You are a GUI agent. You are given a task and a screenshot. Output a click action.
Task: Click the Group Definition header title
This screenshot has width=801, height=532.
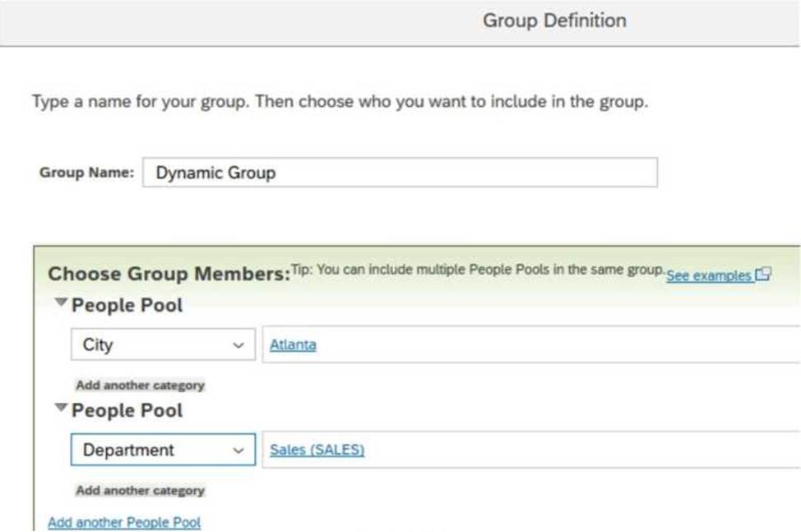click(x=554, y=21)
